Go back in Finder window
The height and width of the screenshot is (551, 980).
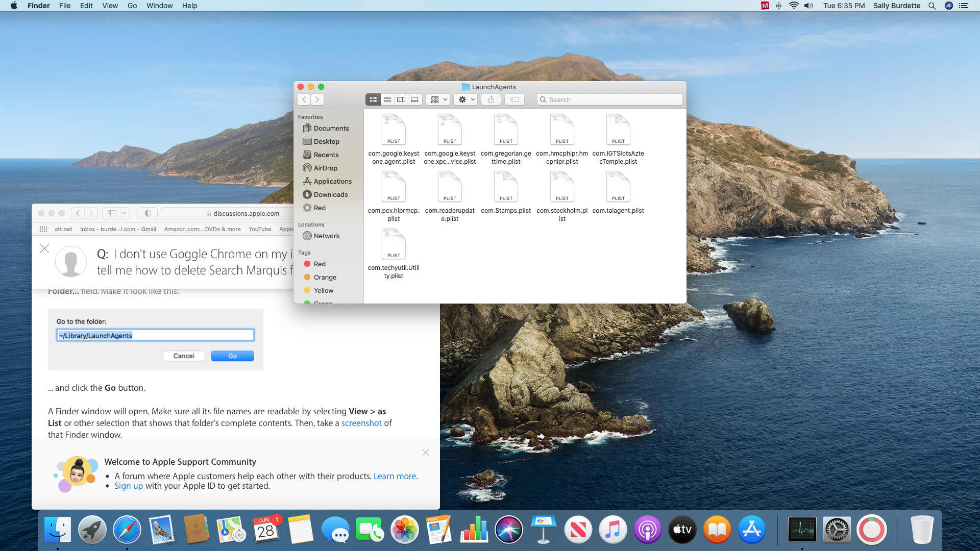coord(304,99)
